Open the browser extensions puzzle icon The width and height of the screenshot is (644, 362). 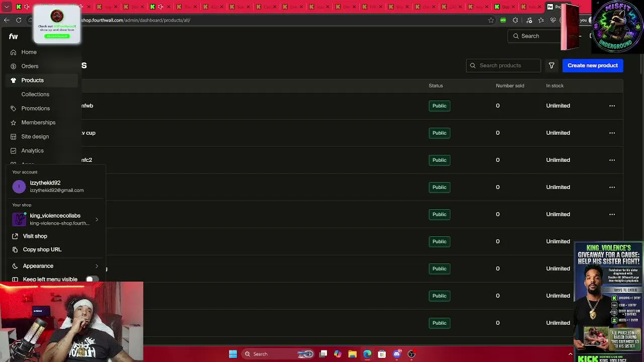[x=515, y=20]
